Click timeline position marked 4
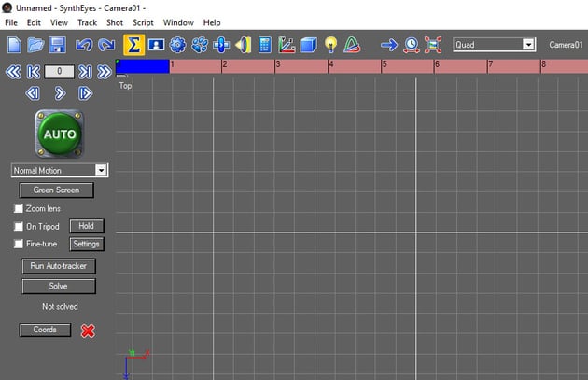The image size is (588, 380). coord(330,64)
